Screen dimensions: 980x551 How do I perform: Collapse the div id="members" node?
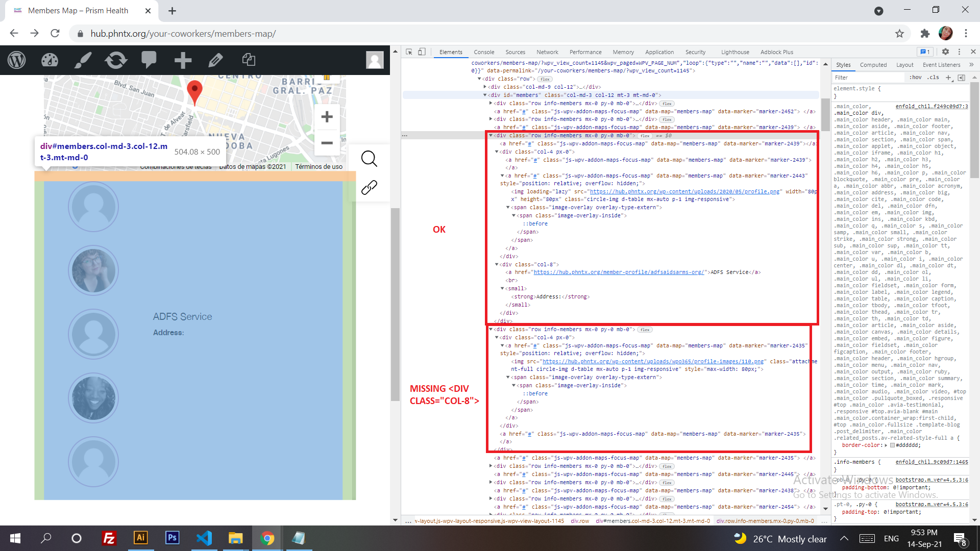point(485,95)
